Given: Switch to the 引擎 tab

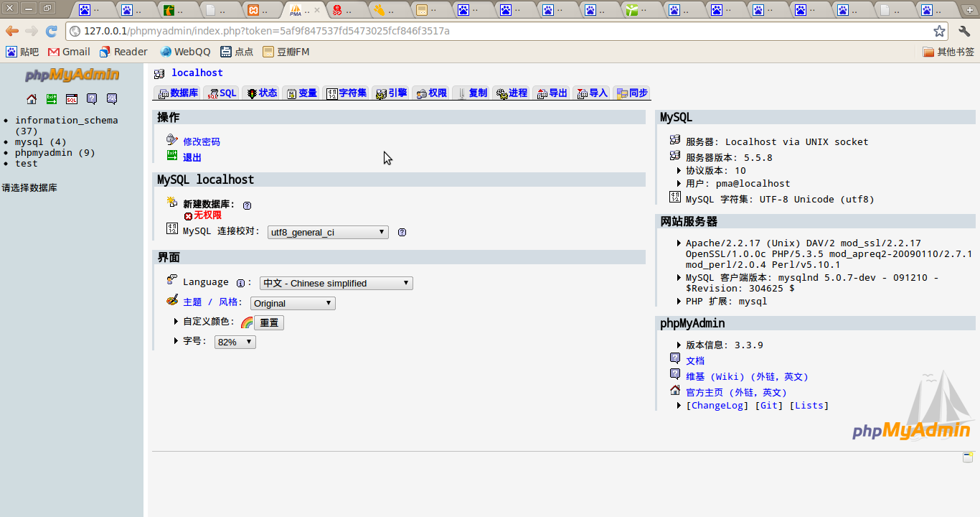Looking at the screenshot, I should point(392,93).
